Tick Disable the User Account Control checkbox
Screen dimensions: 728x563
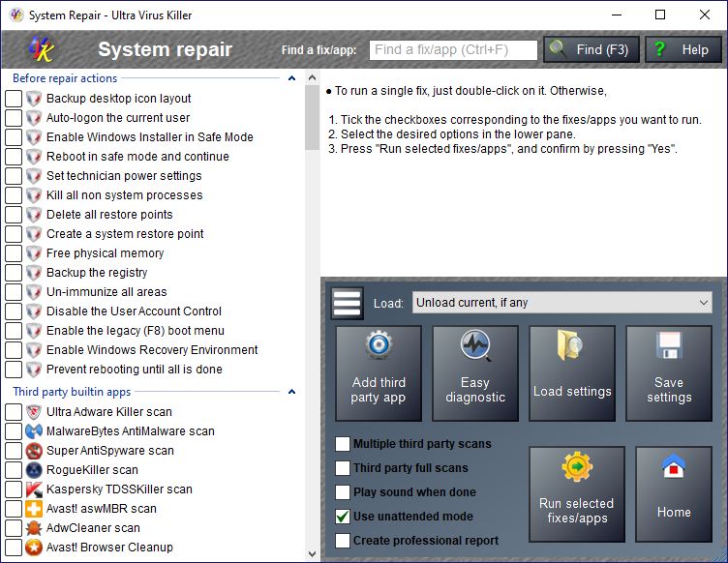14,311
